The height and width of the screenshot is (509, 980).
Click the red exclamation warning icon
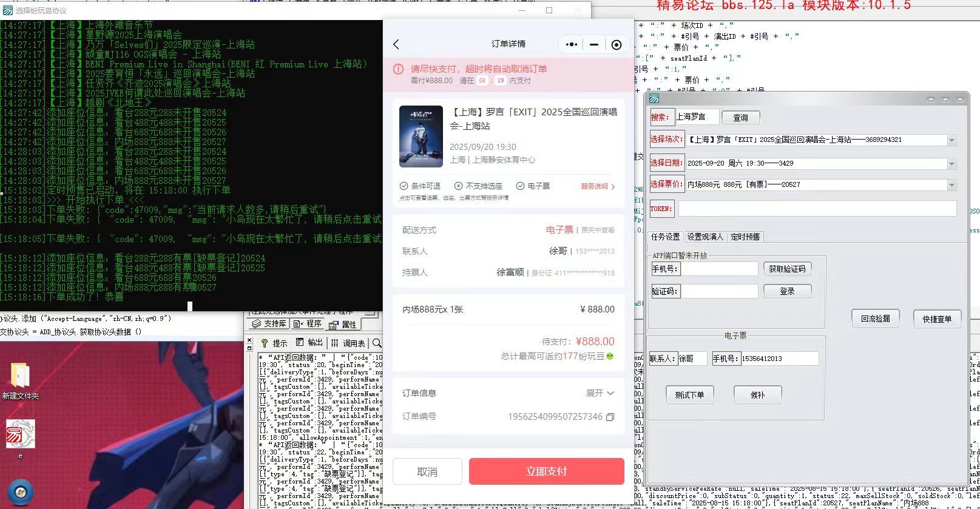pos(399,69)
